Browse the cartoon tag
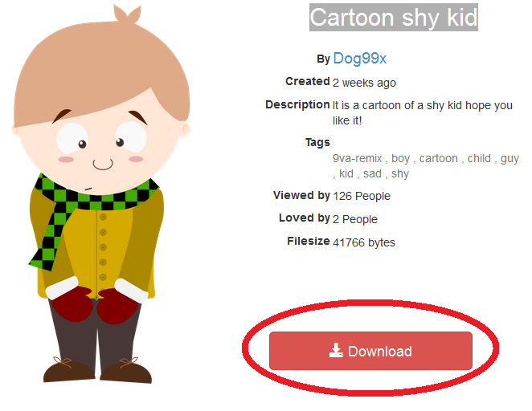The image size is (532, 411). (438, 158)
